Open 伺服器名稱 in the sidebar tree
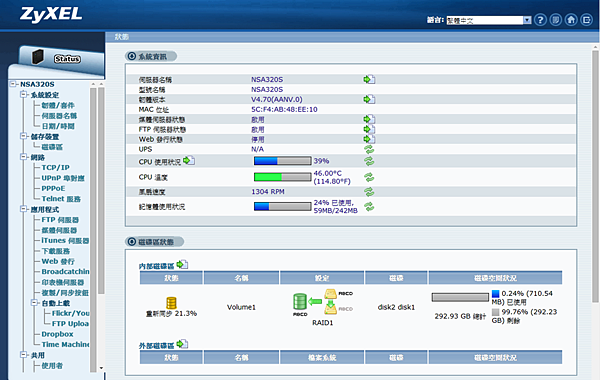Screen dimensions: 600x380 tap(59, 116)
